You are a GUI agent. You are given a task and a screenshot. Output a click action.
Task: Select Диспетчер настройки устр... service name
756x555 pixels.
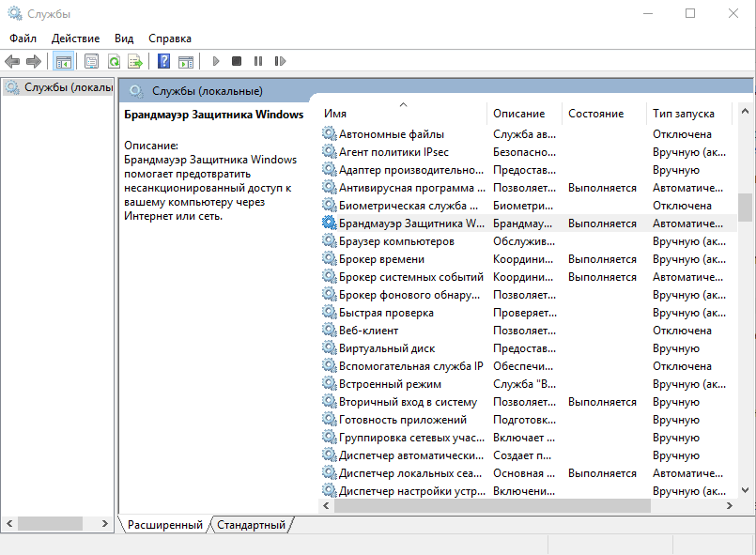click(412, 491)
